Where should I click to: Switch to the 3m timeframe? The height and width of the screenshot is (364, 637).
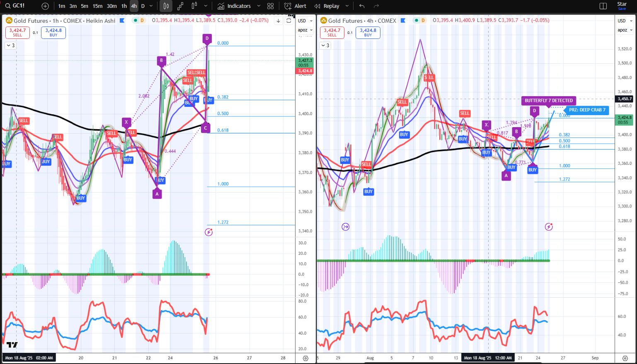point(73,6)
